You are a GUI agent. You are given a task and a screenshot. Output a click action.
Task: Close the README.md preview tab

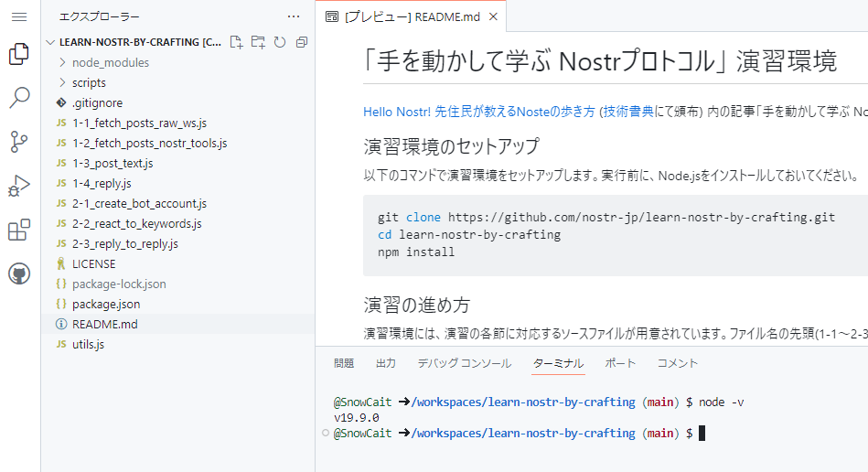click(493, 16)
